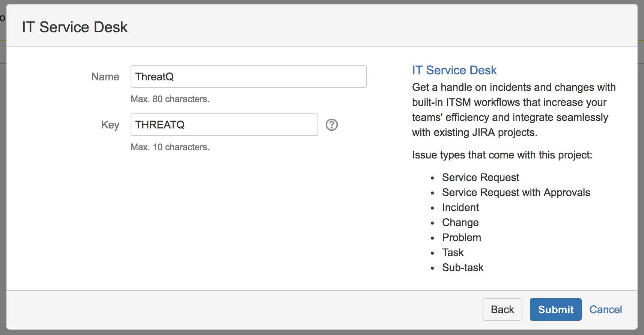Edit the Name field containing ThreatQ

(x=248, y=77)
